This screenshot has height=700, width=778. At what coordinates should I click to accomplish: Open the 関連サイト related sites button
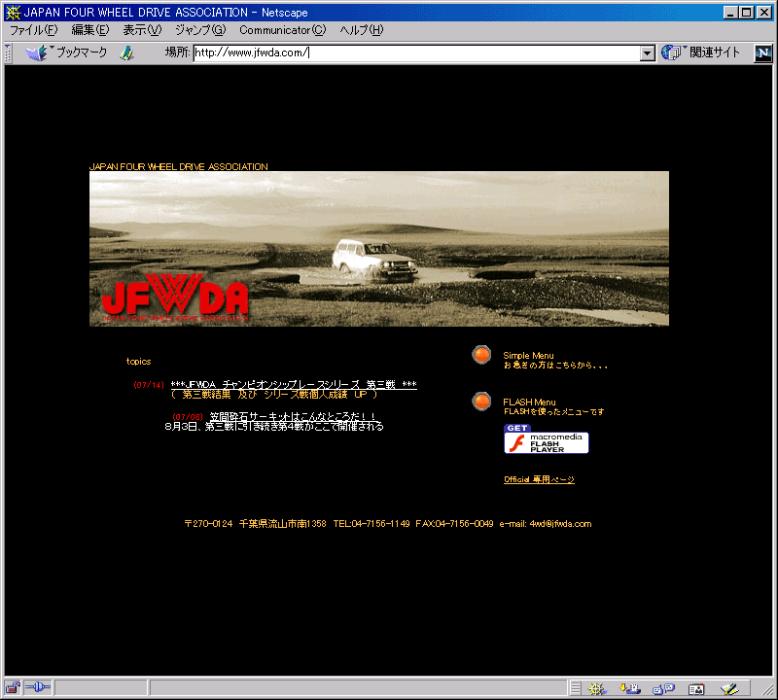point(700,52)
